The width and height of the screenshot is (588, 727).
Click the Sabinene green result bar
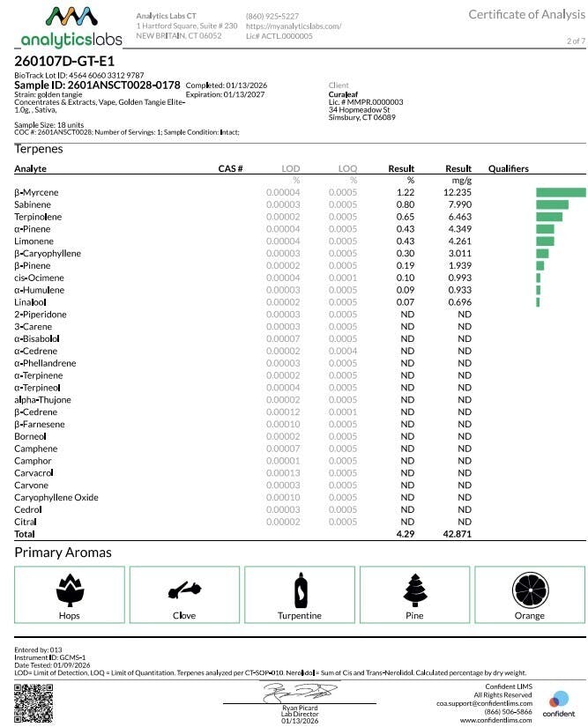click(x=552, y=204)
